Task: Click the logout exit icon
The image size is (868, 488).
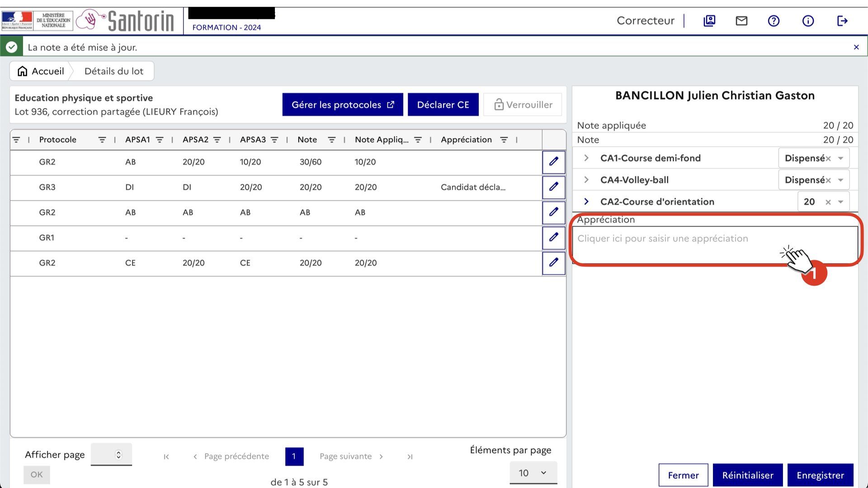Action: pyautogui.click(x=842, y=21)
